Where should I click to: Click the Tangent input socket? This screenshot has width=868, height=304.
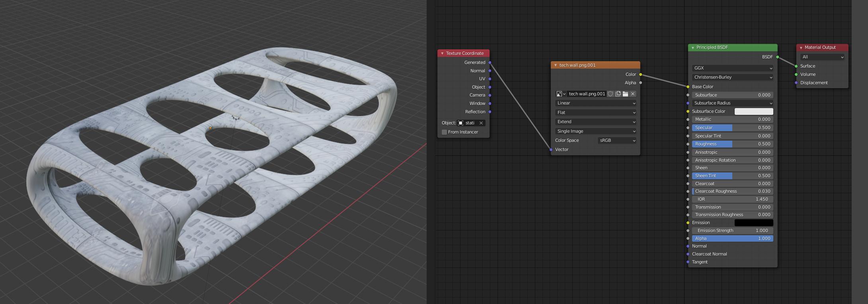688,262
